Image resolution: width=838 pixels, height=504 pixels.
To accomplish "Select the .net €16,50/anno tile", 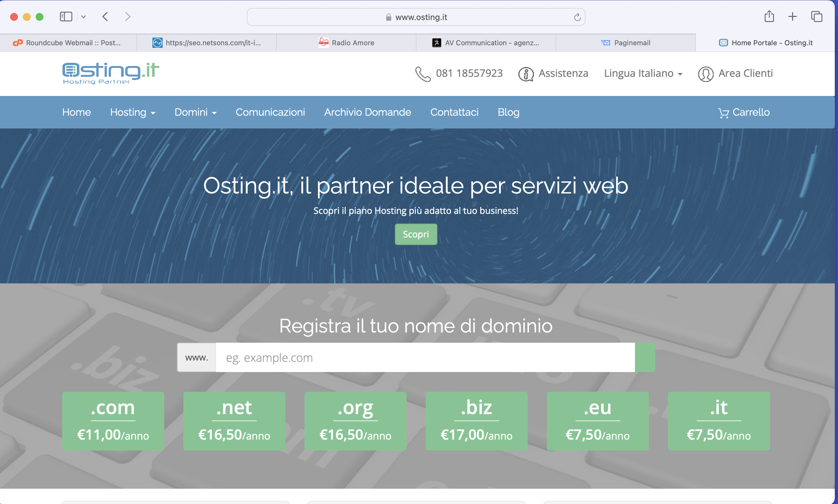I will (x=234, y=421).
